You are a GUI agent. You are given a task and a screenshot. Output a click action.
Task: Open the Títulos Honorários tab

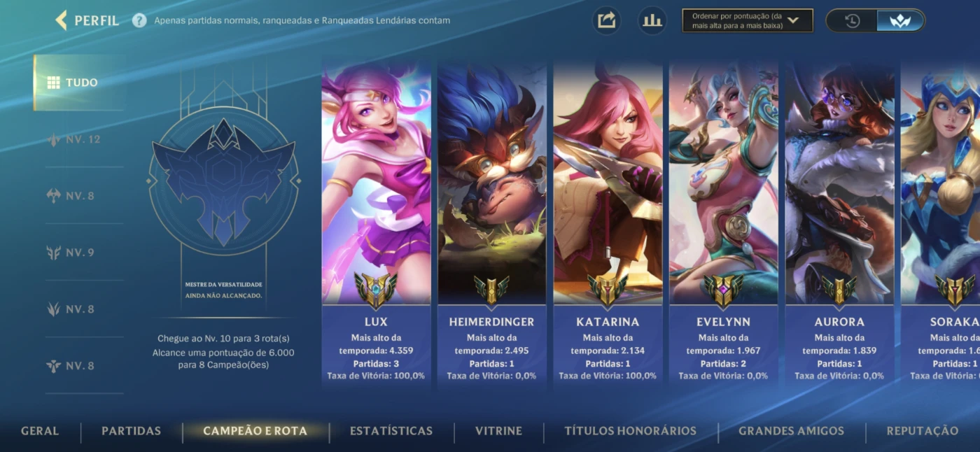pos(630,431)
